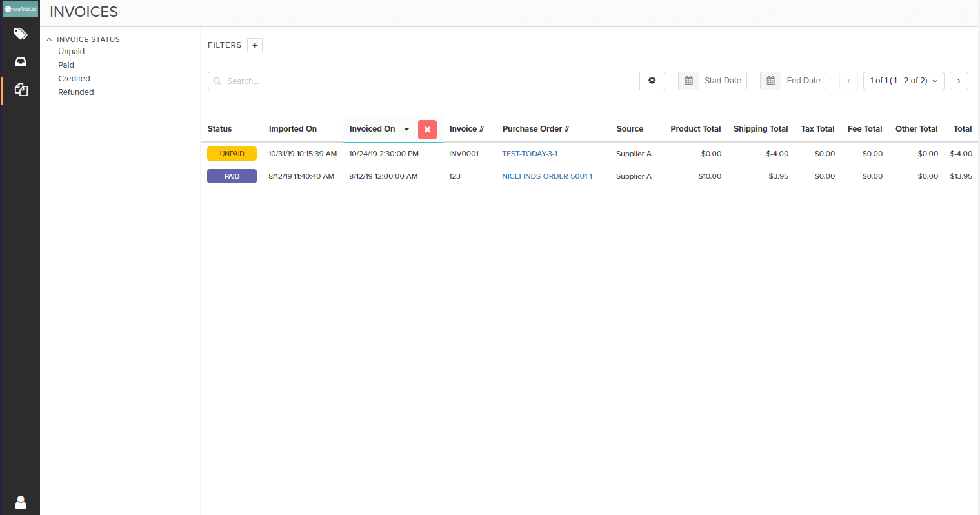Sort by Status column

coord(219,129)
